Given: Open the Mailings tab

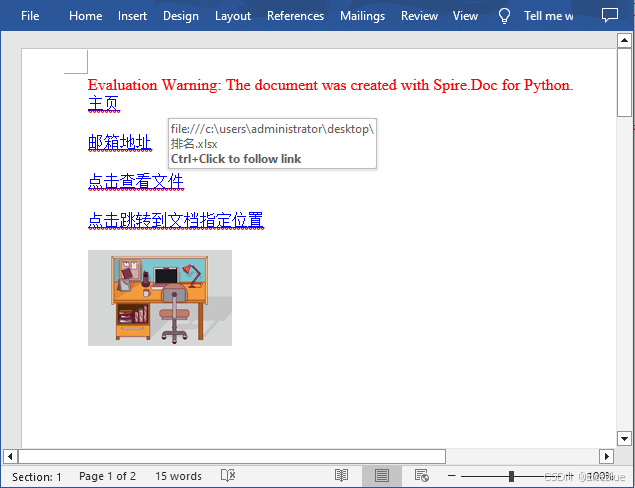Looking at the screenshot, I should pyautogui.click(x=362, y=16).
